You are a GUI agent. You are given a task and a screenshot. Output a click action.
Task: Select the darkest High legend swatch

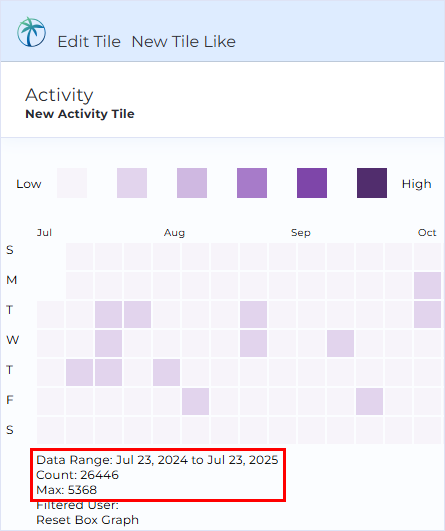tap(372, 183)
